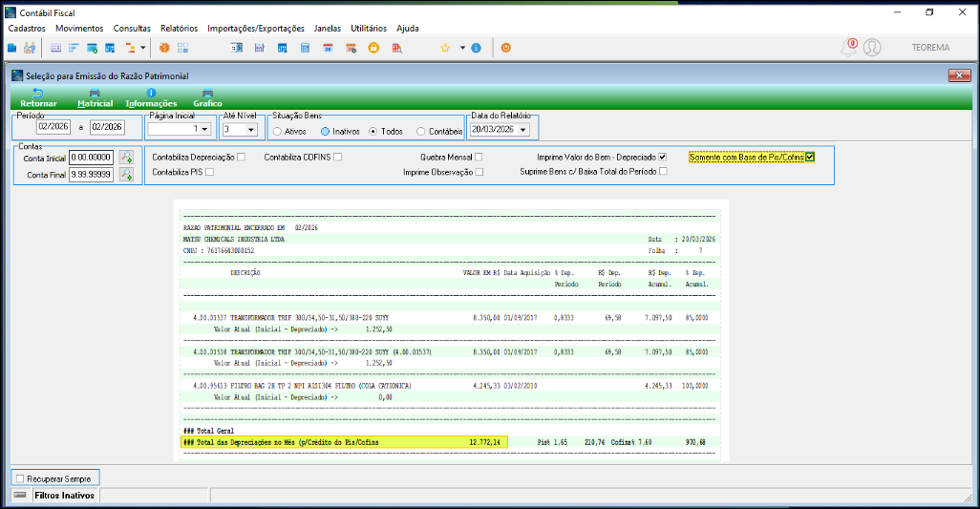Toggle the Quebra Mensal checkbox
The height and width of the screenshot is (509, 980).
pos(479,157)
